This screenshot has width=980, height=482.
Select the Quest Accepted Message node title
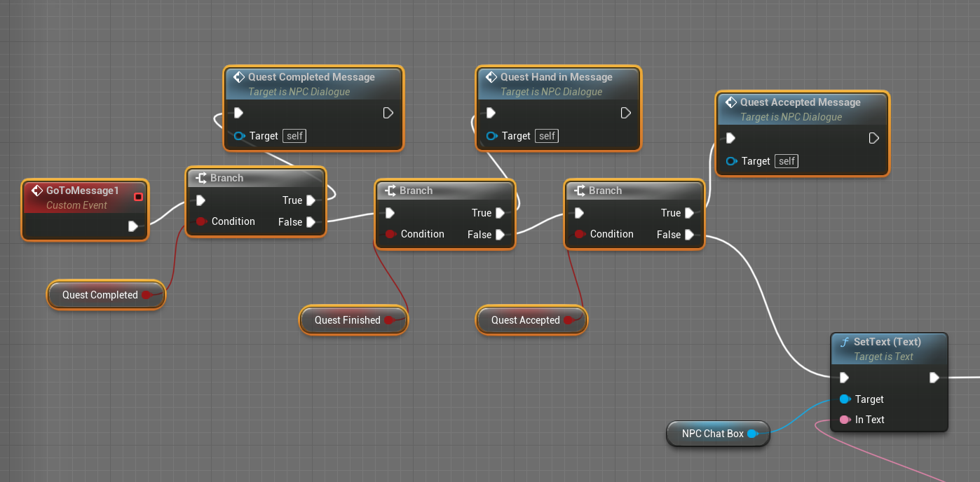[x=801, y=102]
